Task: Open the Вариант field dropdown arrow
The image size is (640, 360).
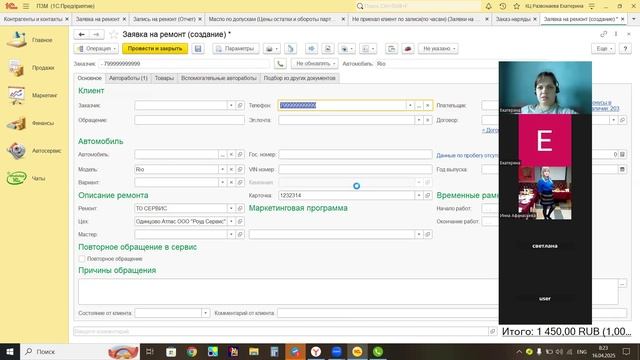Action: click(222, 182)
